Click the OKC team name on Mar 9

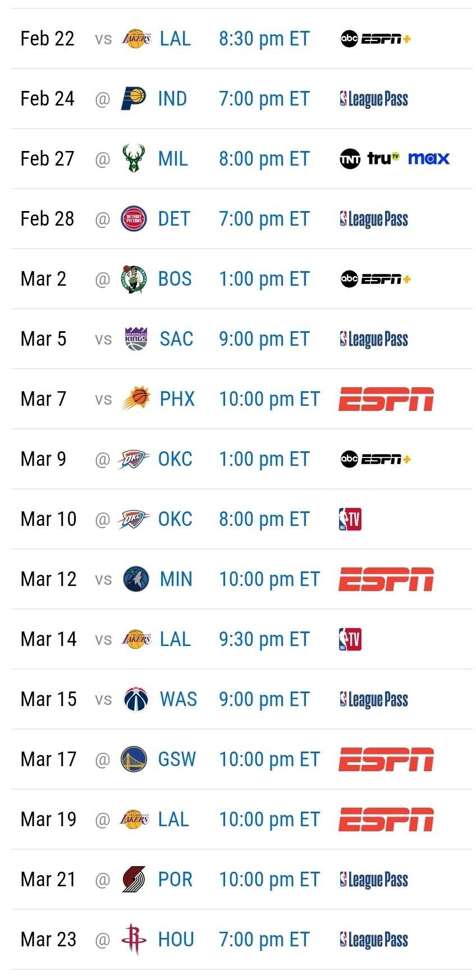tap(175, 459)
